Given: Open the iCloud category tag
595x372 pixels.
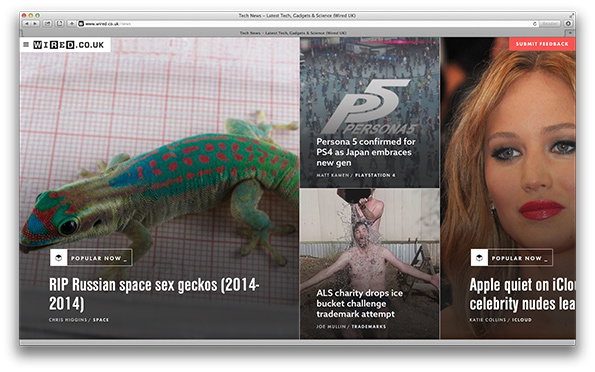Looking at the screenshot, I should (x=521, y=320).
